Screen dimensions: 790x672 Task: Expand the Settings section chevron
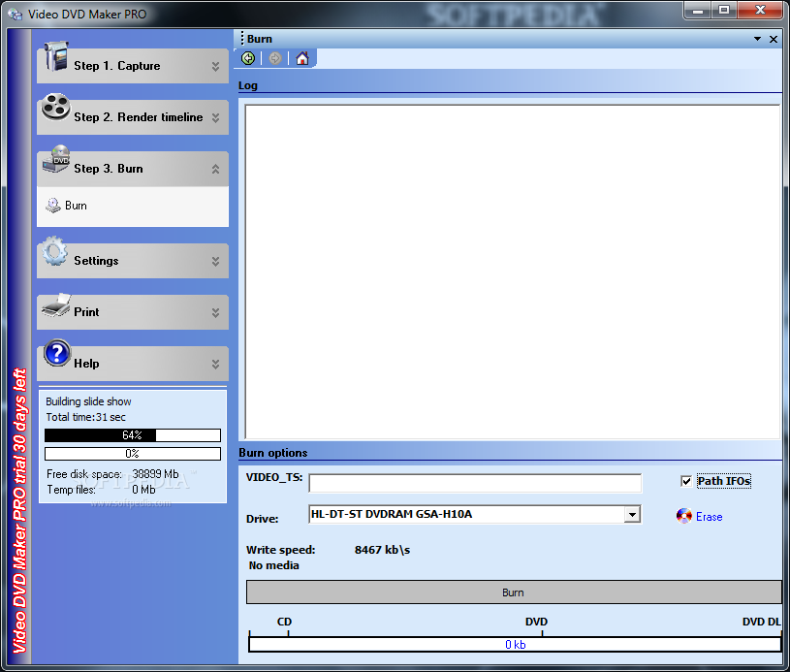[215, 261]
